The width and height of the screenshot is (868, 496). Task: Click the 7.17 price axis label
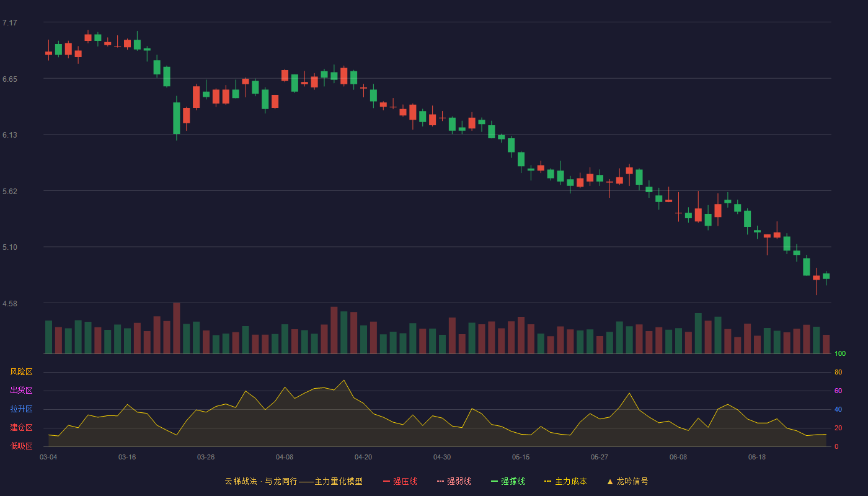click(x=10, y=23)
